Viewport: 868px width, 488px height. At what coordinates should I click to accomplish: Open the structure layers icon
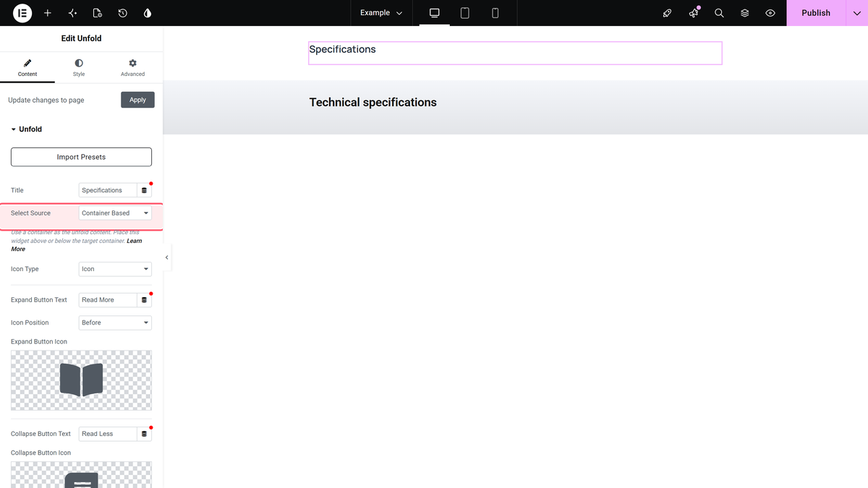[745, 13]
